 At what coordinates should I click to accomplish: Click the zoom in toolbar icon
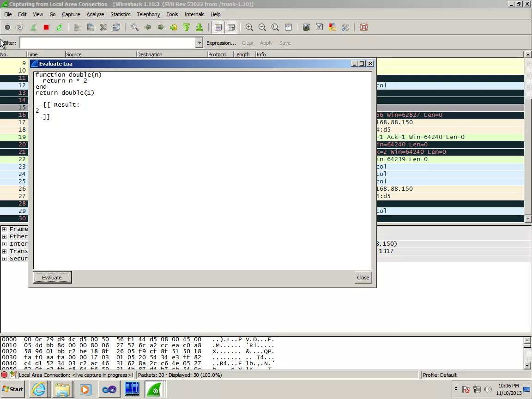[249, 28]
